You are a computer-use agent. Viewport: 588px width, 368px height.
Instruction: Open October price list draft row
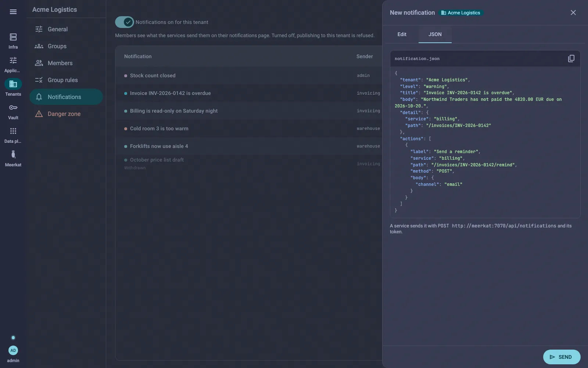(249, 164)
